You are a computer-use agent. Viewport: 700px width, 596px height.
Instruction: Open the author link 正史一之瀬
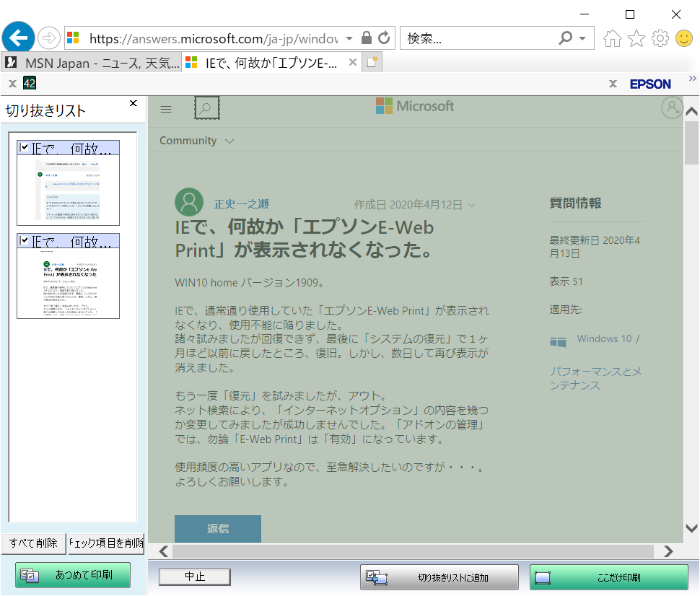pyautogui.click(x=242, y=204)
